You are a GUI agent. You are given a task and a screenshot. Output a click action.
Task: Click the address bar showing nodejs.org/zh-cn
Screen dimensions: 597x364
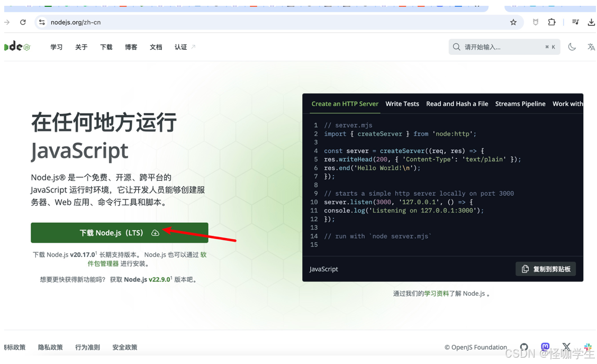click(x=279, y=22)
